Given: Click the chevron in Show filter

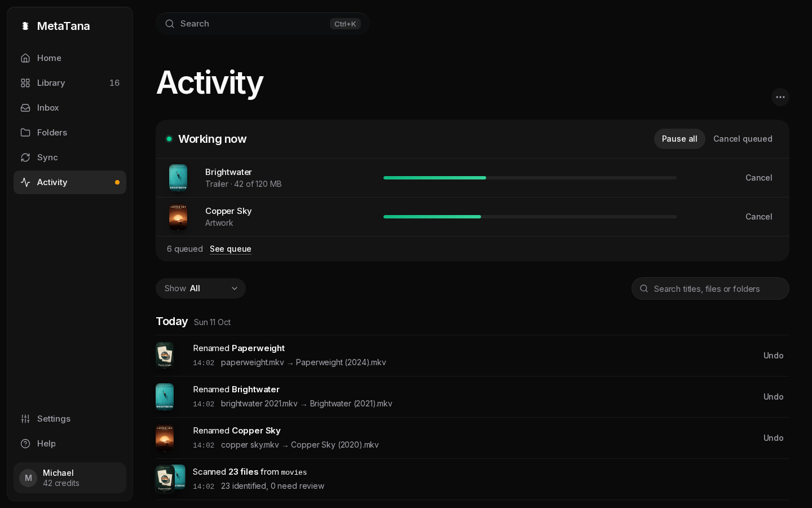Looking at the screenshot, I should pos(235,288).
